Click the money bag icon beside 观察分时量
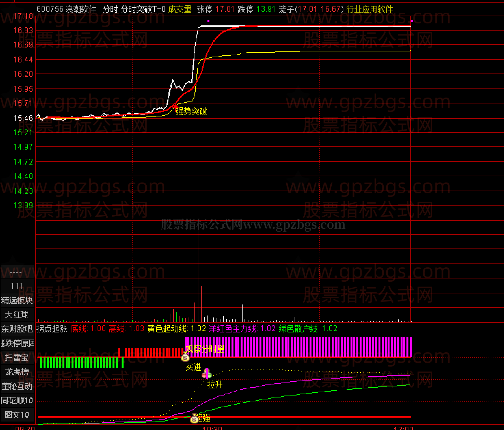The height and width of the screenshot is (430, 504). tap(185, 357)
